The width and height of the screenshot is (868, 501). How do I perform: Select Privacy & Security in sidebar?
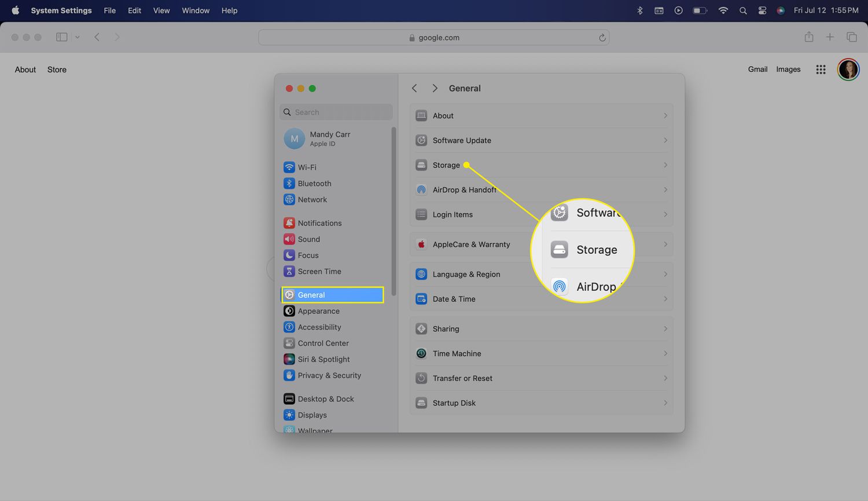(329, 375)
